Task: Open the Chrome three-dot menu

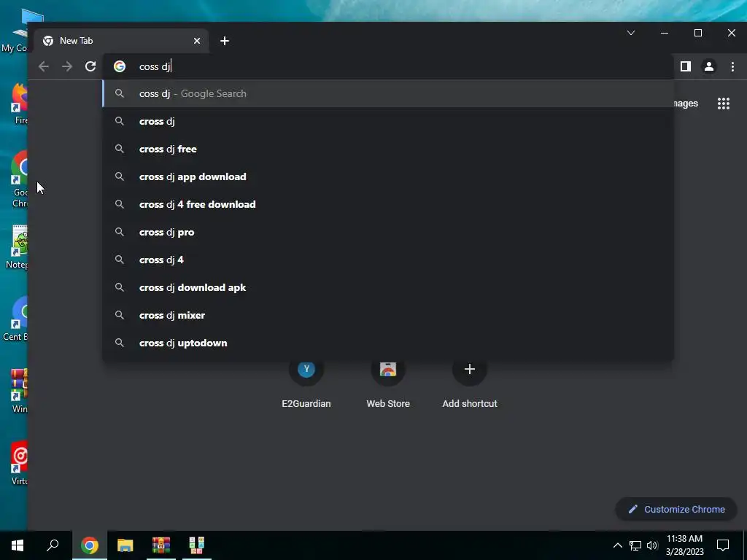Action: click(732, 66)
